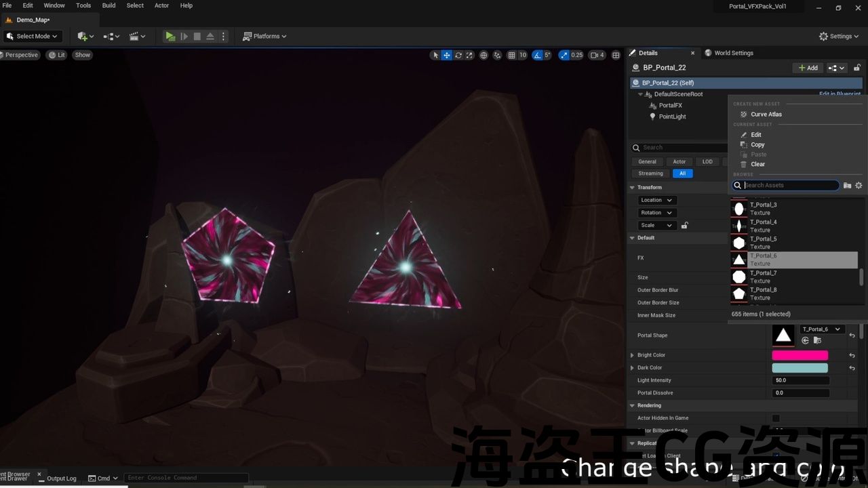Click the lock icon in Details header
Viewport: 868px width, 488px height.
(857, 68)
